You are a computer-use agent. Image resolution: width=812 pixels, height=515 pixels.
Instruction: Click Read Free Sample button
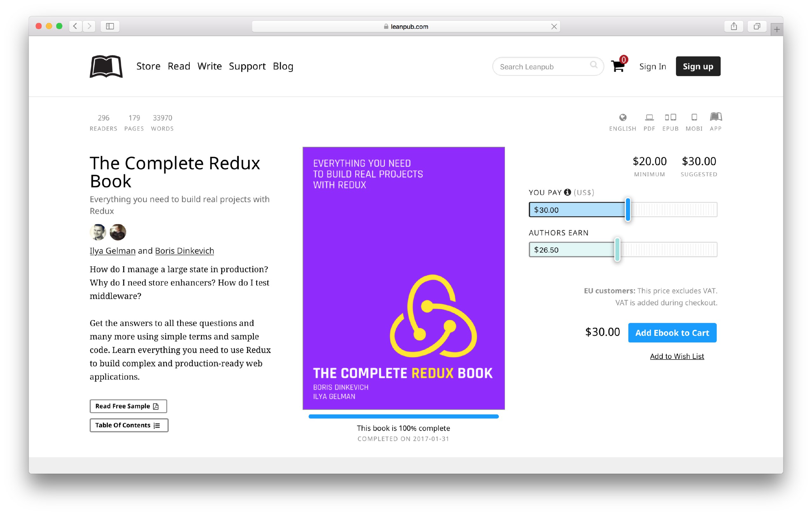(x=128, y=406)
